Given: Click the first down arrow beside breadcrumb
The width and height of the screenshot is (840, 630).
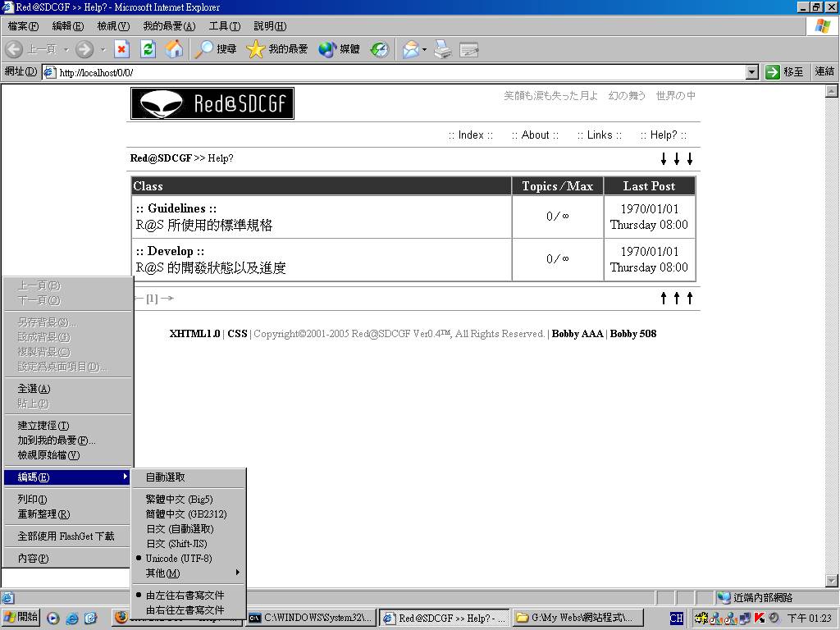Looking at the screenshot, I should coord(664,158).
